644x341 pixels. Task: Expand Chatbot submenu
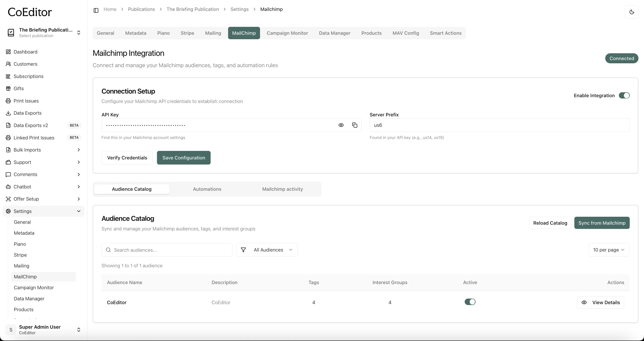[79, 187]
